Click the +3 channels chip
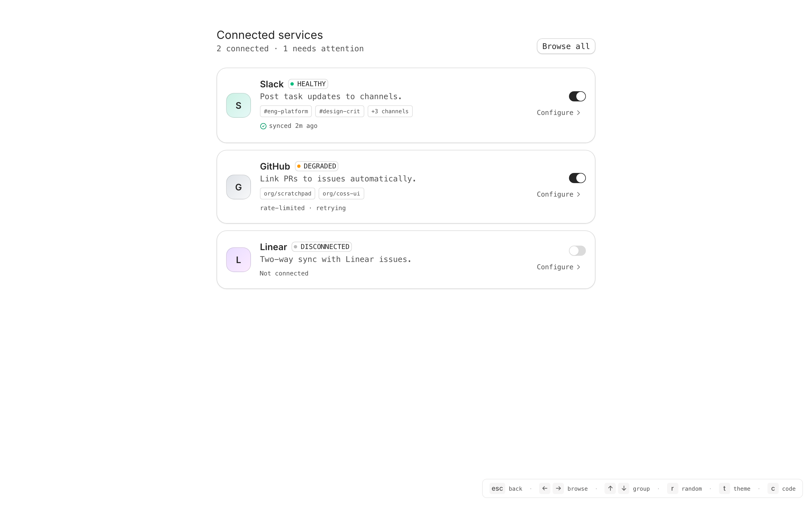The image size is (812, 507). [x=390, y=111]
